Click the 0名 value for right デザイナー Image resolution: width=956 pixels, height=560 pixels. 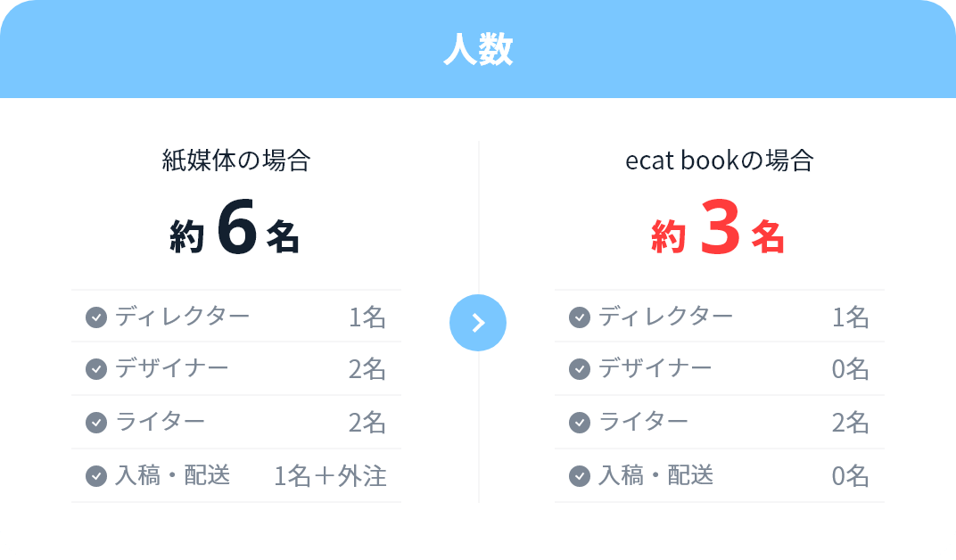[x=851, y=369]
